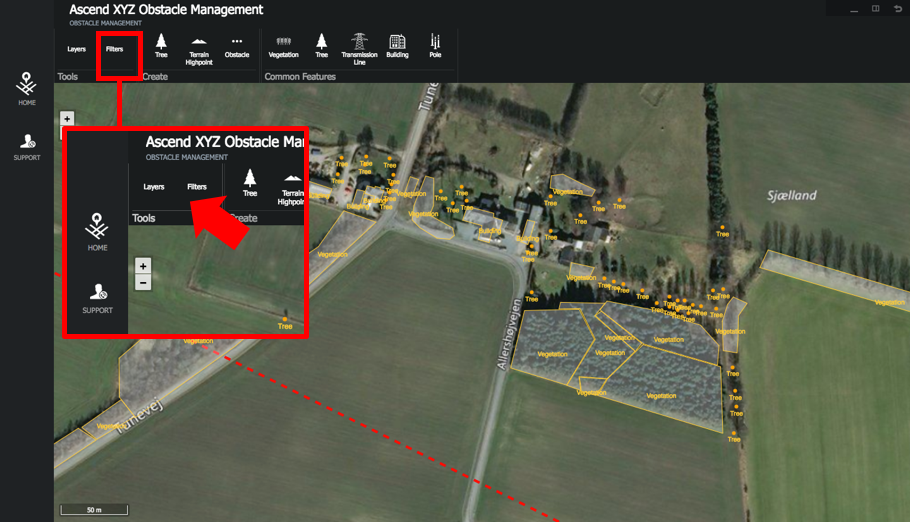Select the Tree tool in Create group

point(161,46)
